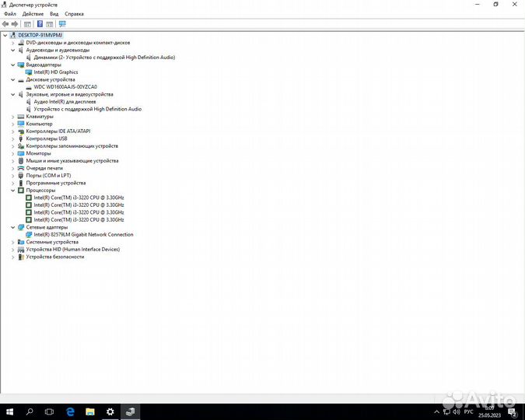This screenshot has height=420, width=525.
Task: Click the Мониторы monitor icon
Action: pyautogui.click(x=21, y=153)
